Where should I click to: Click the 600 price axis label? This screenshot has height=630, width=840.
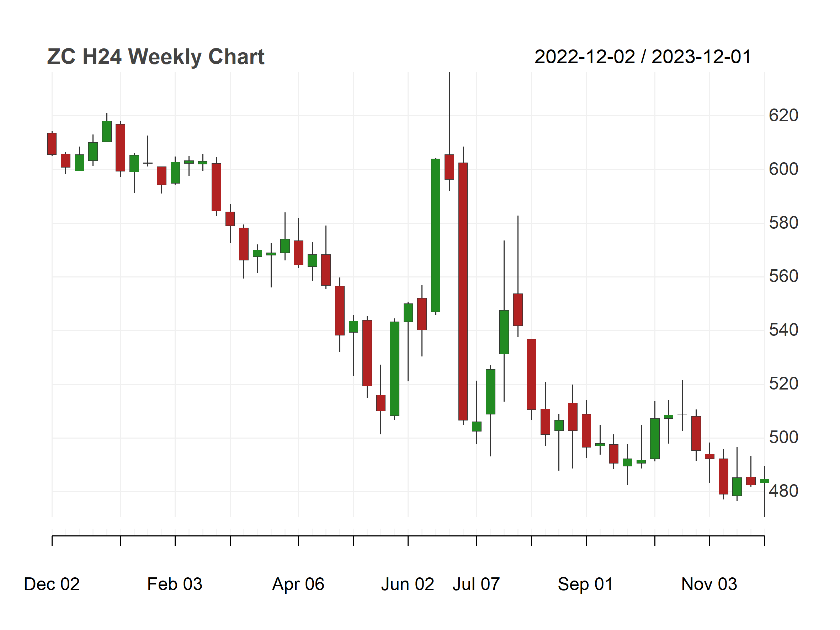(783, 169)
